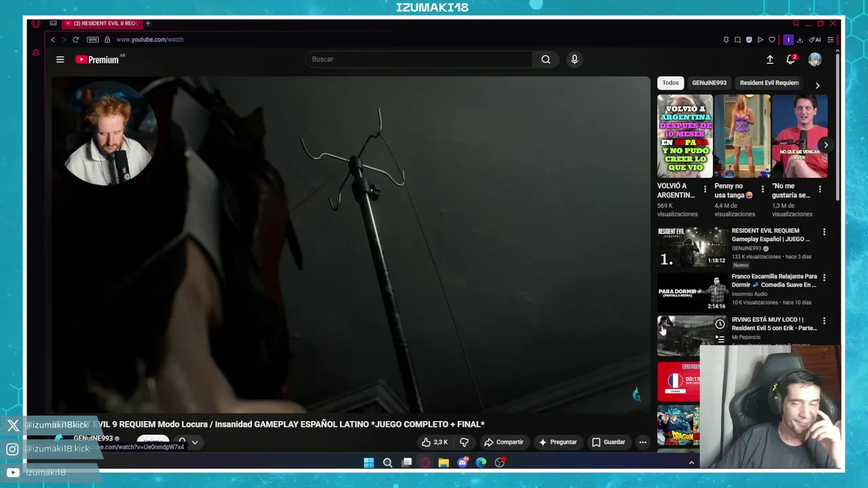Open the YouTube account avatar menu

[x=814, y=60]
